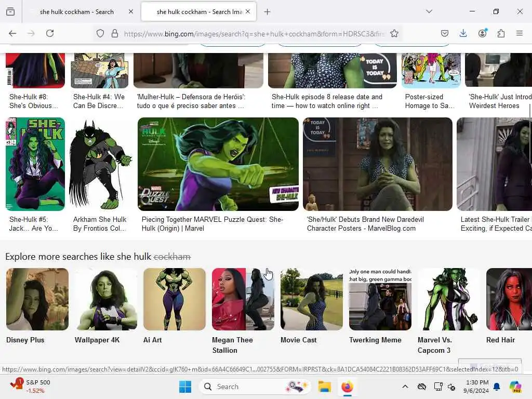This screenshot has width=532, height=399.
Task: Click the 'She-Hulk Just Introd' caption text
Action: (x=500, y=101)
